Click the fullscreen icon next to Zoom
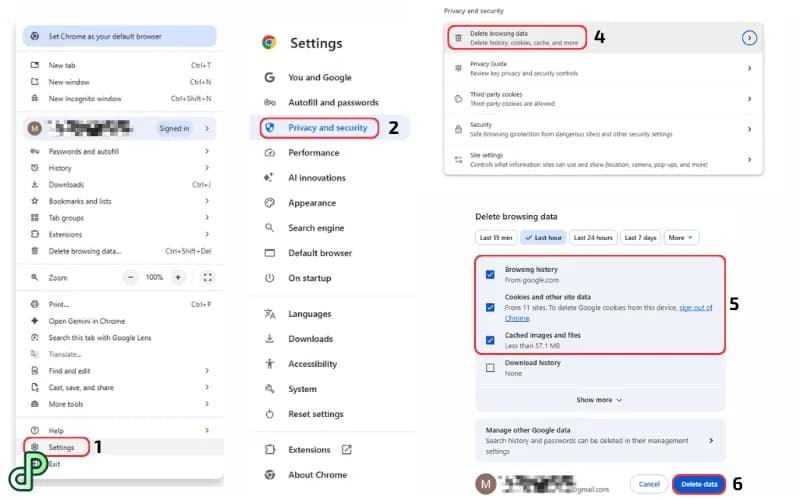Image resolution: width=800 pixels, height=500 pixels. [x=208, y=278]
